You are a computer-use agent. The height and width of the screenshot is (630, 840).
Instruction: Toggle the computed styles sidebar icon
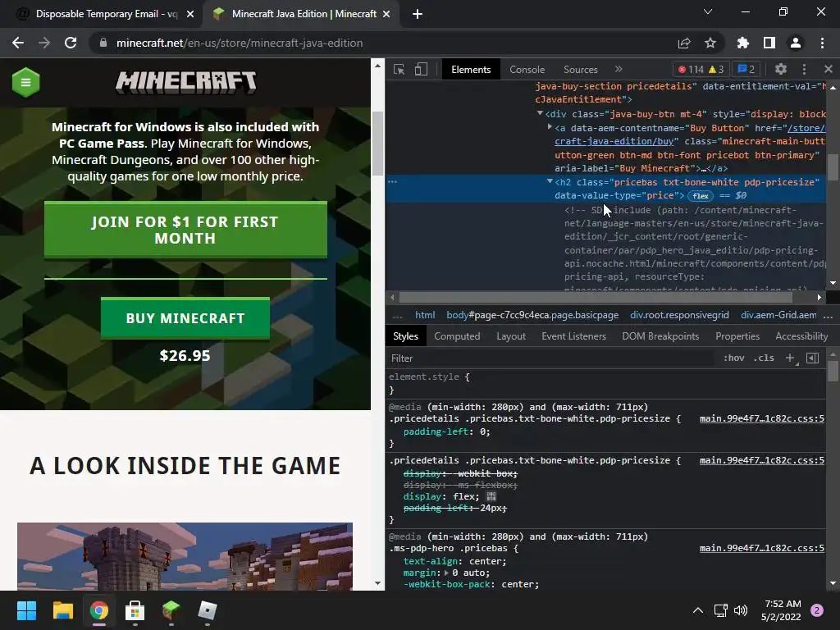[813, 358]
